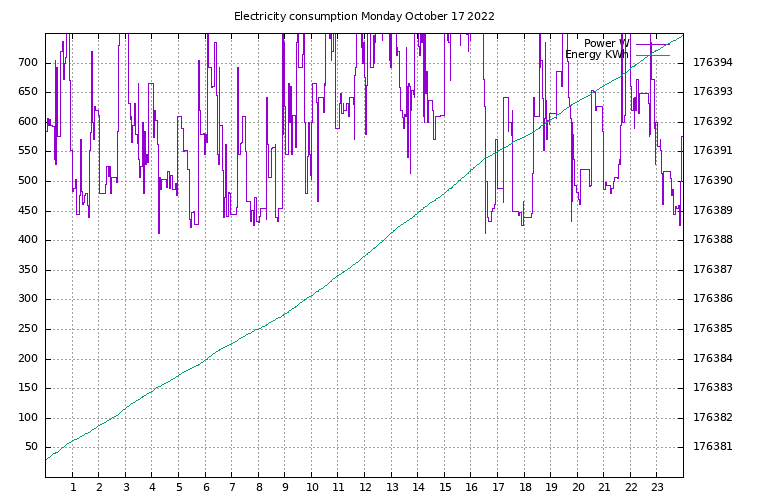Click the right axis label 176382
This screenshot has height=500, width=768.
(713, 418)
